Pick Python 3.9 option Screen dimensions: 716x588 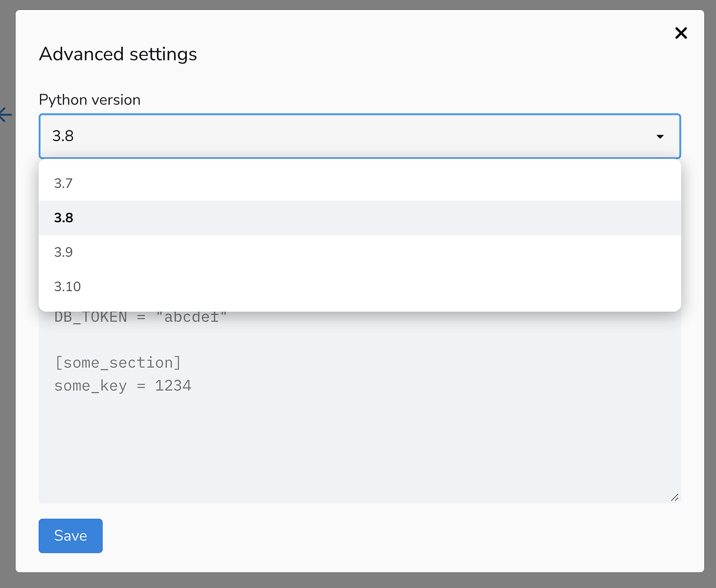pyautogui.click(x=63, y=252)
